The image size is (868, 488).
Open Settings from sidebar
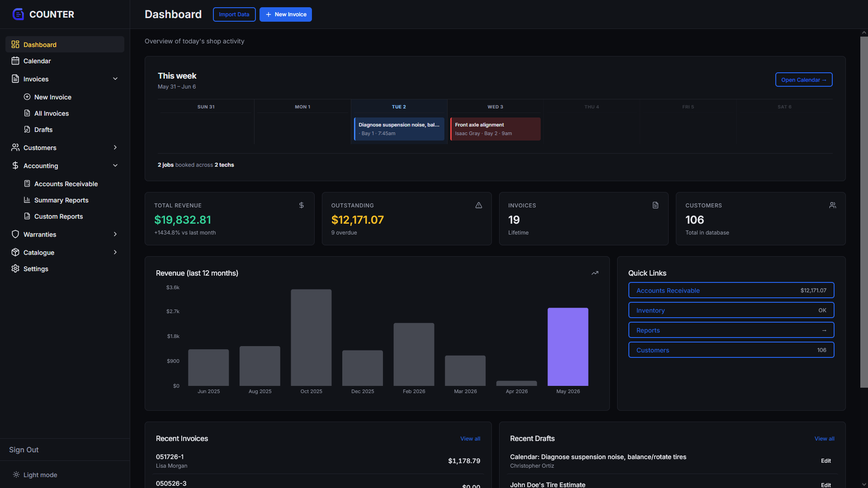click(65, 268)
